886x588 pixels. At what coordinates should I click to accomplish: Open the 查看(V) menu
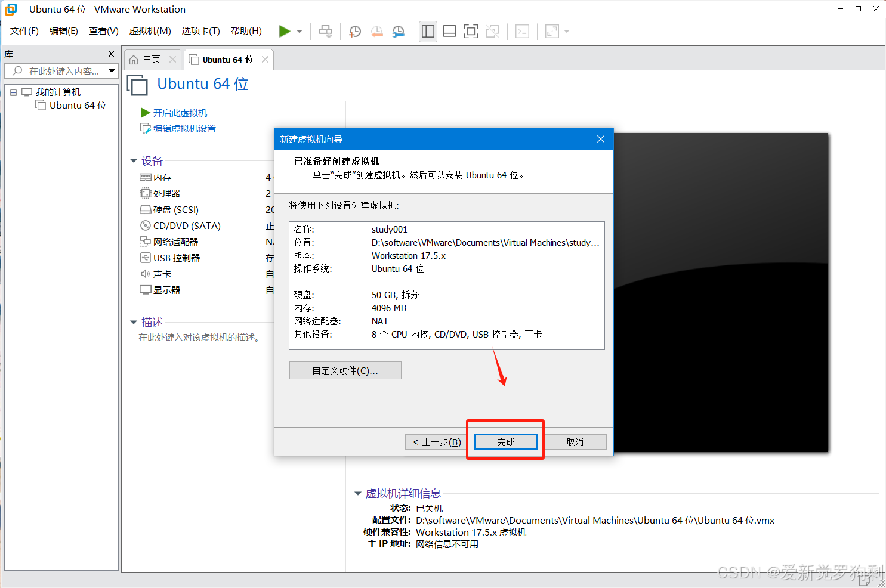pos(104,31)
